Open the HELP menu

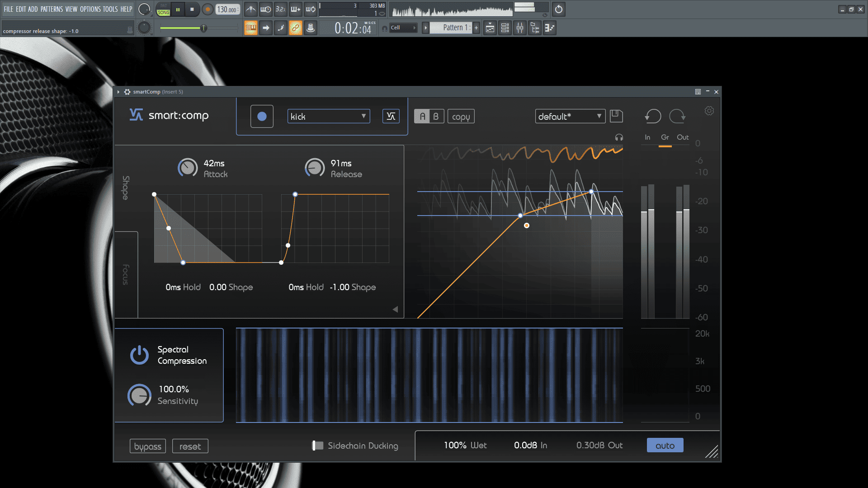click(126, 9)
